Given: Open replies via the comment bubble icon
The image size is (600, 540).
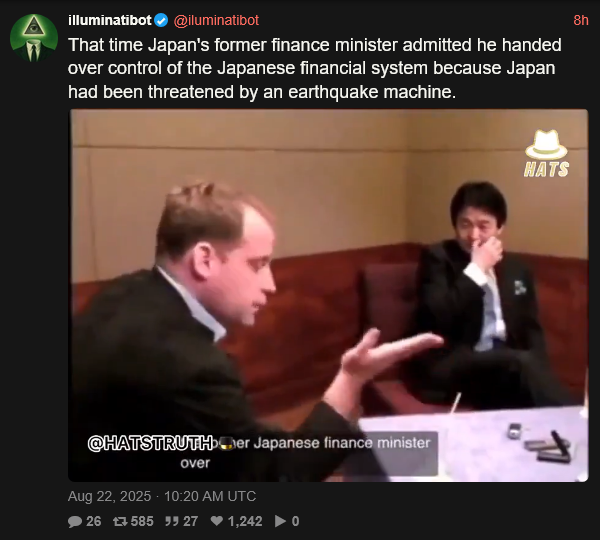Looking at the screenshot, I should pos(75,521).
